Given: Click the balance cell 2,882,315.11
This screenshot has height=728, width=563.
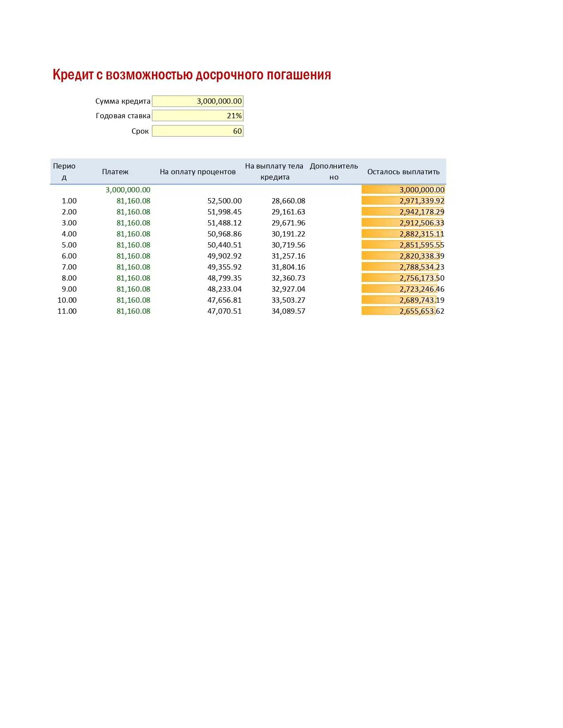Looking at the screenshot, I should (403, 234).
